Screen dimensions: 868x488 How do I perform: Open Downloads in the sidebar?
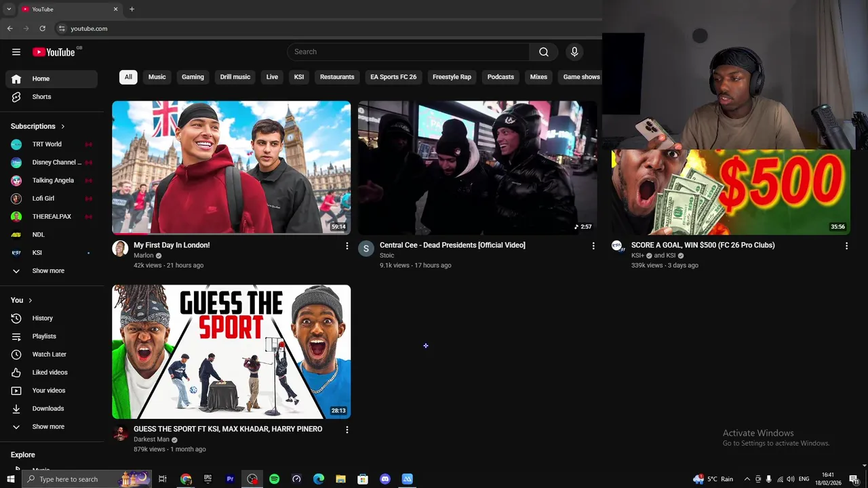point(52,409)
